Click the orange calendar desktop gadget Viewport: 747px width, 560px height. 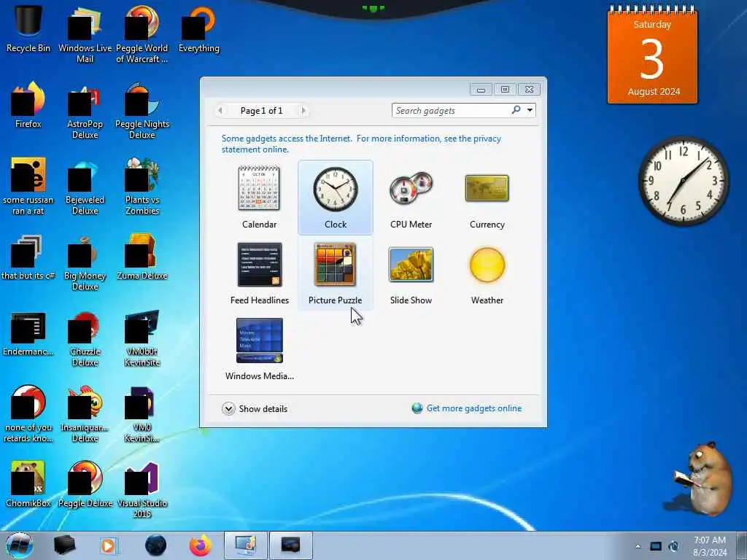click(x=652, y=55)
